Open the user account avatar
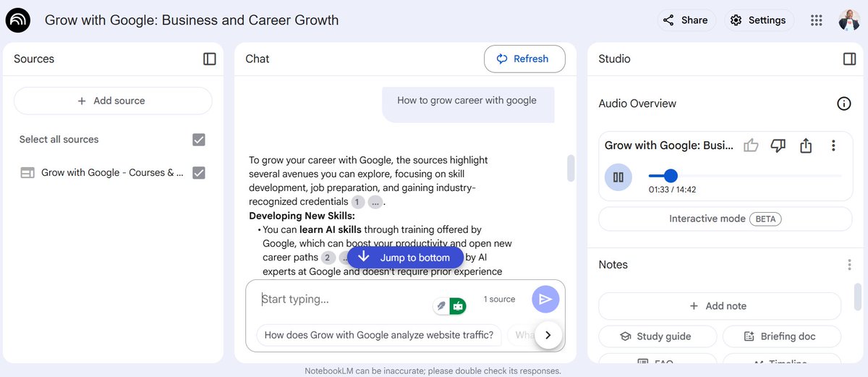The height and width of the screenshot is (377, 868). [x=849, y=20]
